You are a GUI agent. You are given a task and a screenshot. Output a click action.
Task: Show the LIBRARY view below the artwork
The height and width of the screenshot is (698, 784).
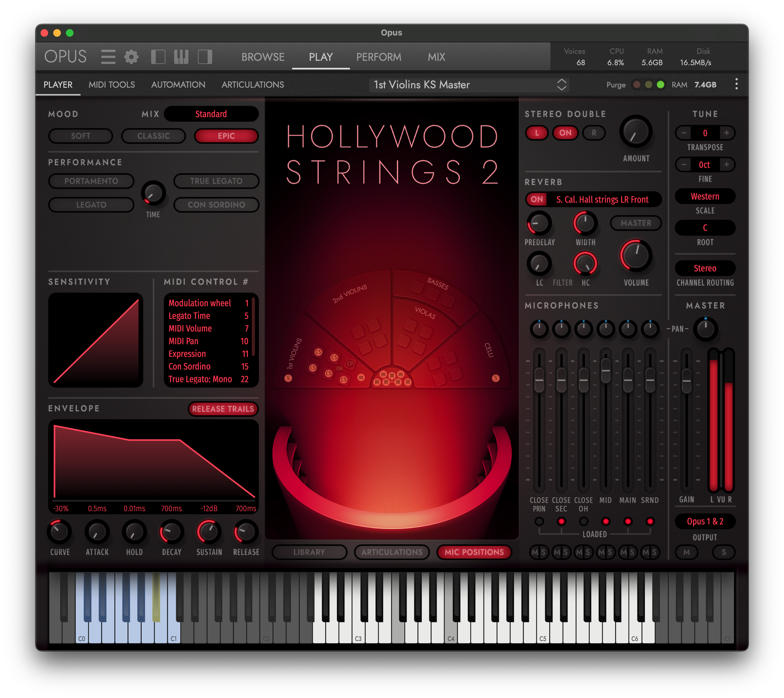pyautogui.click(x=309, y=552)
